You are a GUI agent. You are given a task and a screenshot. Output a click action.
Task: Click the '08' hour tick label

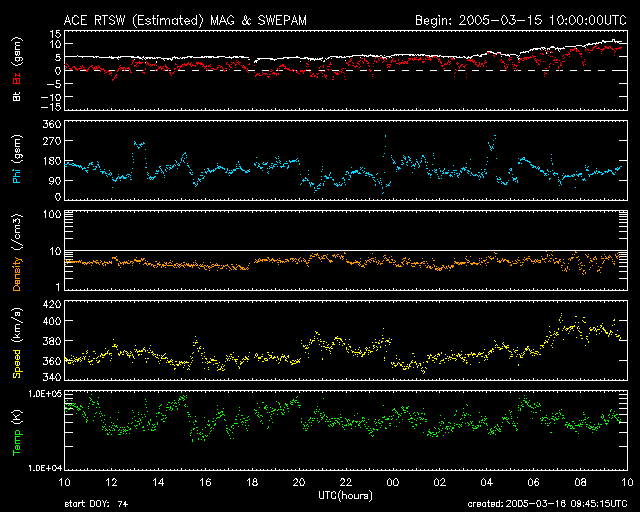click(580, 483)
